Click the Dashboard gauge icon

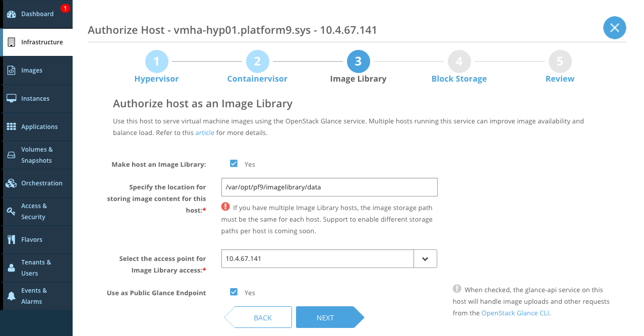[x=11, y=14]
